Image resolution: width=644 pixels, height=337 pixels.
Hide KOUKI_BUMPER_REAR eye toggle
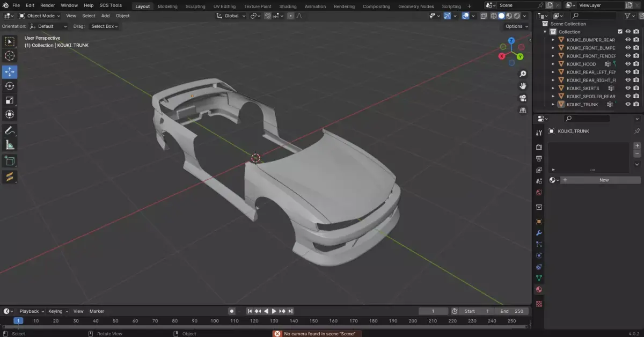(628, 40)
